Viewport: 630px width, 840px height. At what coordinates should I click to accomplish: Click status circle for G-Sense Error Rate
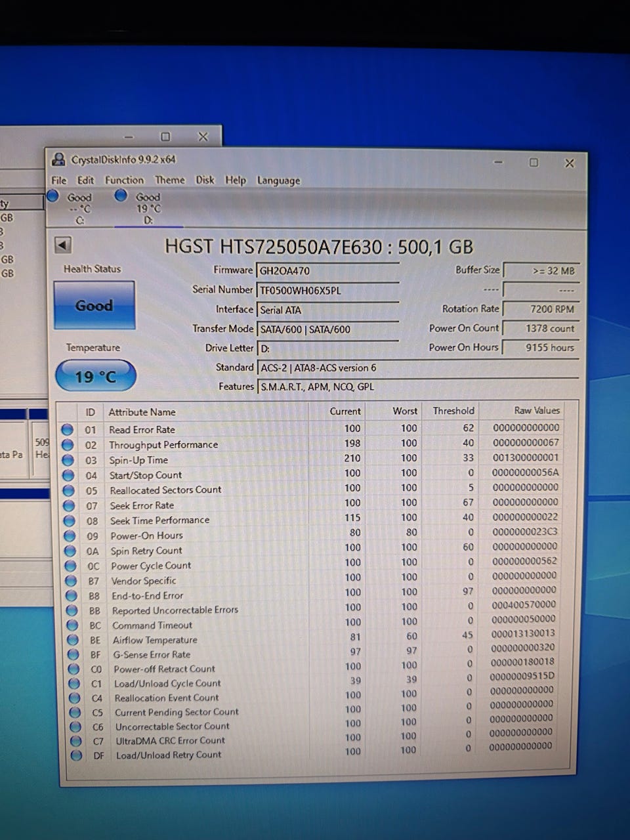(73, 655)
